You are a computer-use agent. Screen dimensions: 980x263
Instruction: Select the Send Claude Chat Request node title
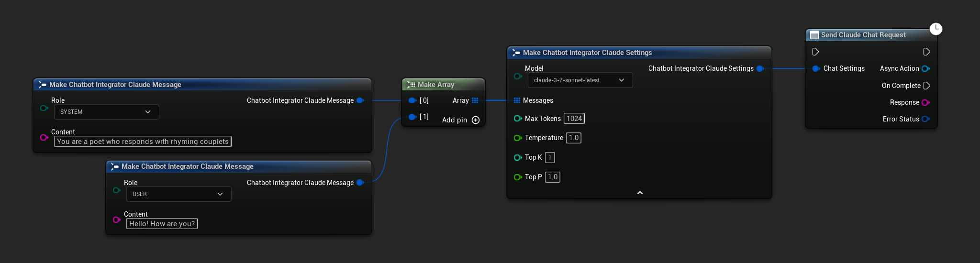(863, 35)
